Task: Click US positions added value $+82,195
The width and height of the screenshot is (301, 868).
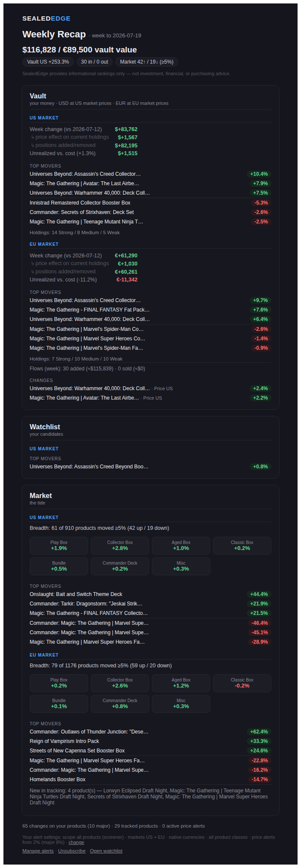Action: pyautogui.click(x=126, y=146)
